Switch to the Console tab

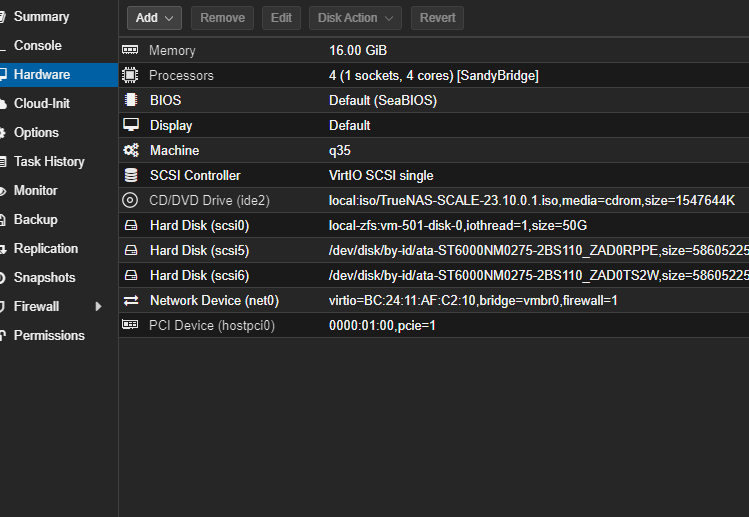tap(37, 46)
